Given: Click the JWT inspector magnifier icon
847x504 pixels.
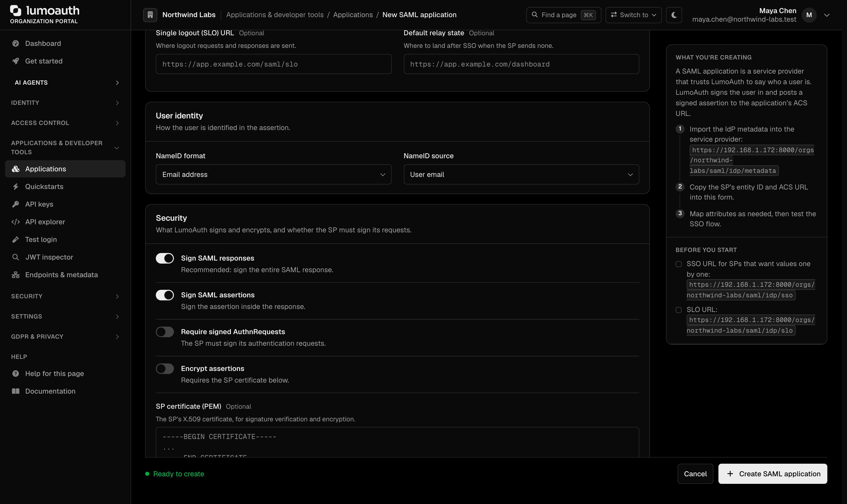Looking at the screenshot, I should [16, 257].
